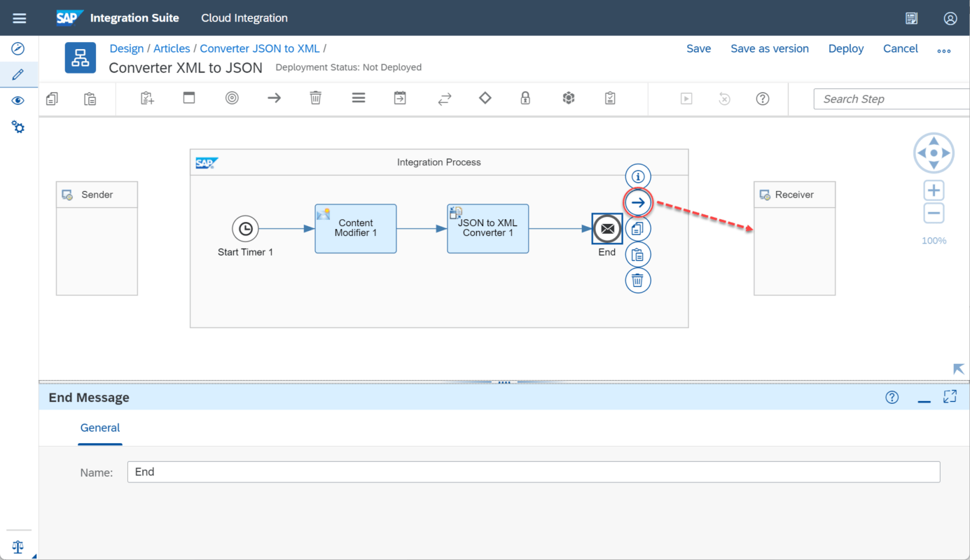Click the Delete trash icon in toolbar

[x=316, y=98]
